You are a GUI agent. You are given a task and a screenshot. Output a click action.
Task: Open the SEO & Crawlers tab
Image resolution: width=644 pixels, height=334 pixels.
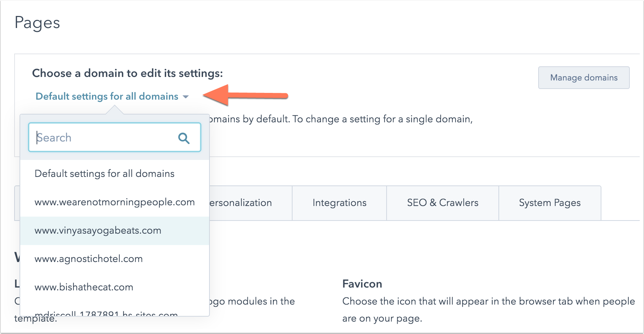coord(443,203)
